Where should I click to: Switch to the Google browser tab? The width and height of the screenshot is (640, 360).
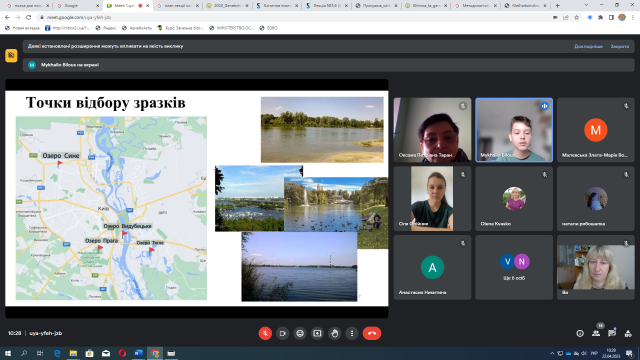click(78, 6)
